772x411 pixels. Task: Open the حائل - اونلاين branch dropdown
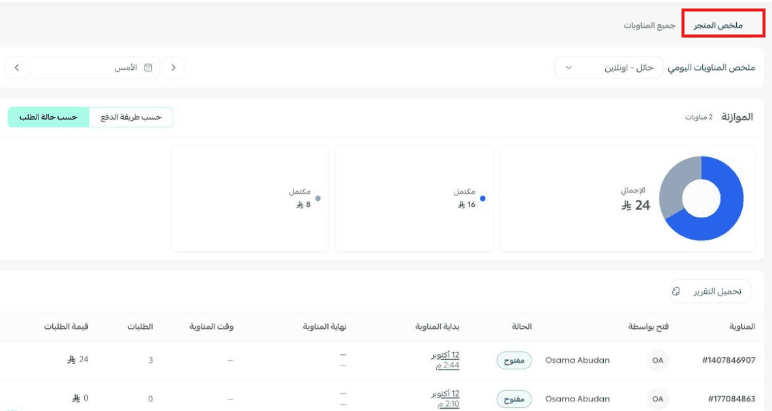click(609, 68)
